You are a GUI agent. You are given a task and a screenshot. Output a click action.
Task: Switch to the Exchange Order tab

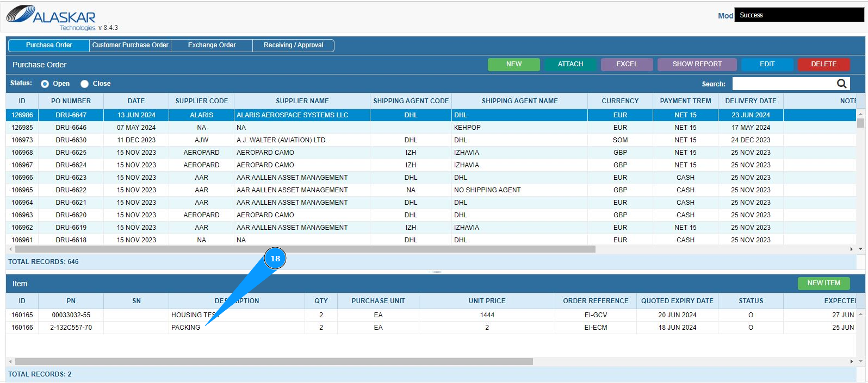(x=212, y=45)
